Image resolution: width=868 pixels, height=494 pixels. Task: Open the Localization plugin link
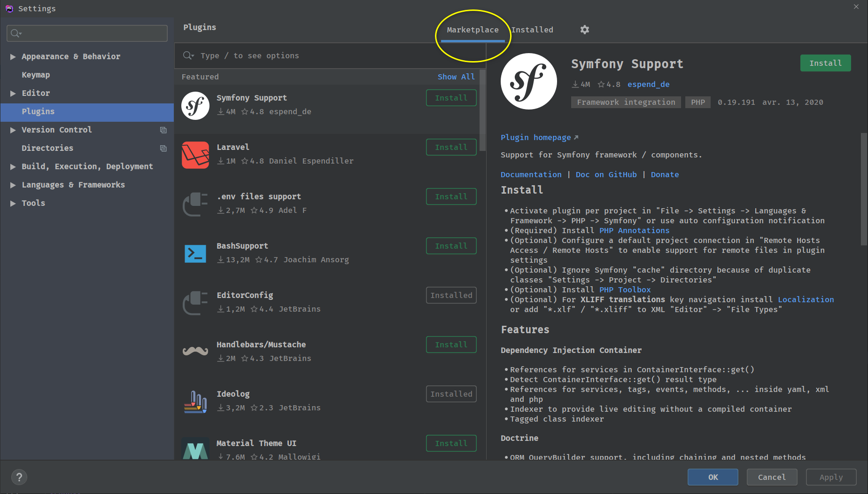806,299
